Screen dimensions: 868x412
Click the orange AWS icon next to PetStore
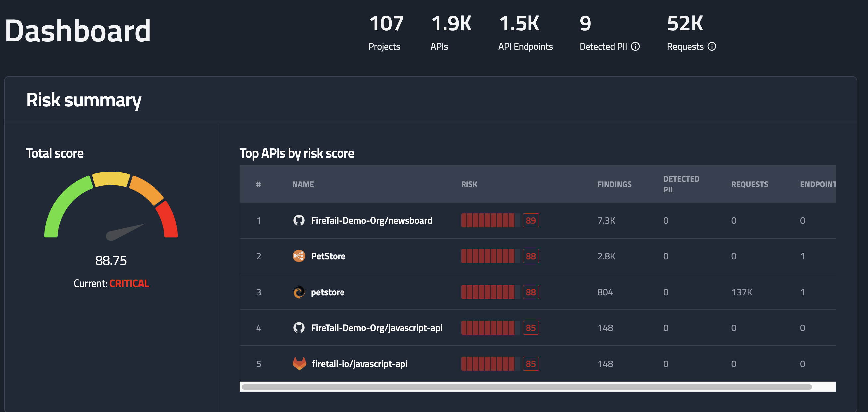click(x=298, y=256)
